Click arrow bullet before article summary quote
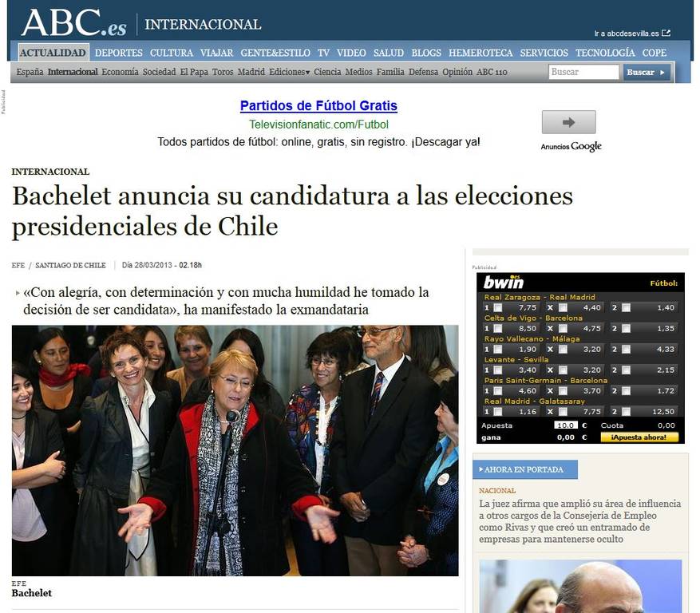The width and height of the screenshot is (700, 613). 18,293
